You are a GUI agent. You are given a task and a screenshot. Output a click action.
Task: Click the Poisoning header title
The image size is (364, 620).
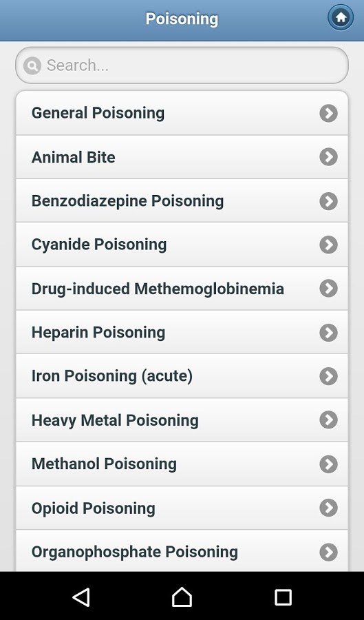[x=182, y=19]
